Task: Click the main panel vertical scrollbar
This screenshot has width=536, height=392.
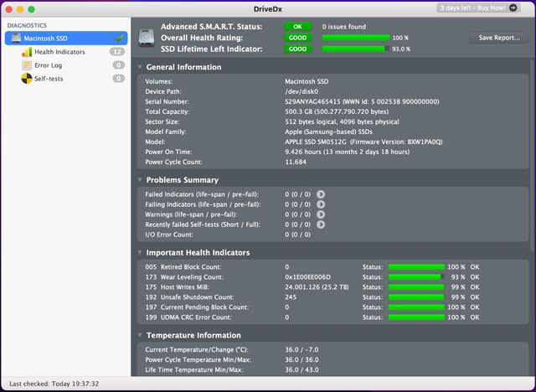Action: point(532,154)
